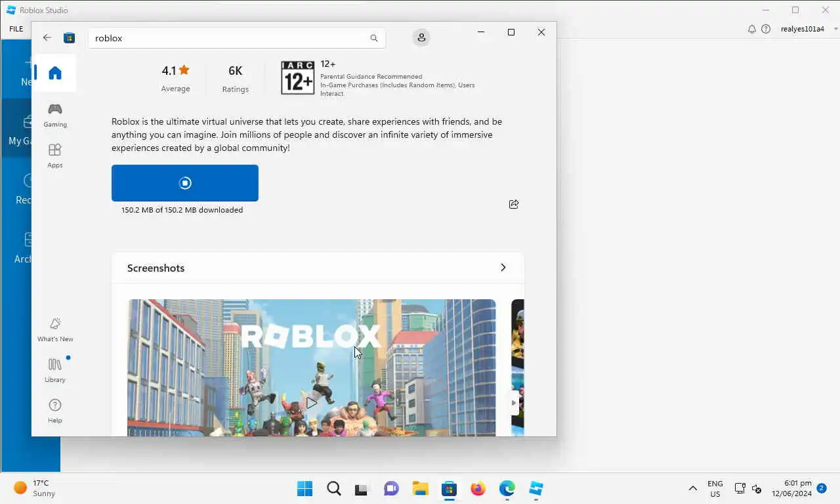840x504 pixels.
Task: Click the search magnifier in Store
Action: coord(374,38)
